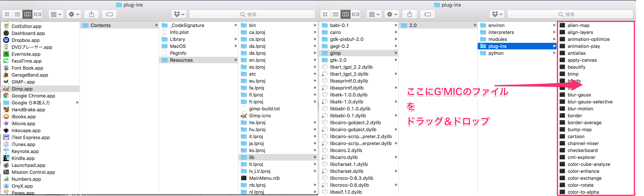Viewport: 644px width, 196px height.
Task: Switch left window to list view
Action: tap(17, 14)
